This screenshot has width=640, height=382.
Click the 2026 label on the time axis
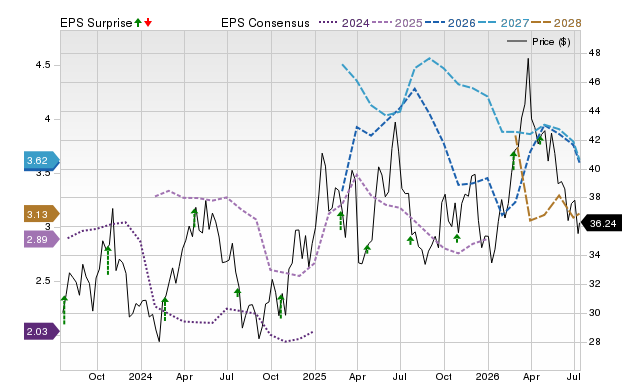(487, 376)
